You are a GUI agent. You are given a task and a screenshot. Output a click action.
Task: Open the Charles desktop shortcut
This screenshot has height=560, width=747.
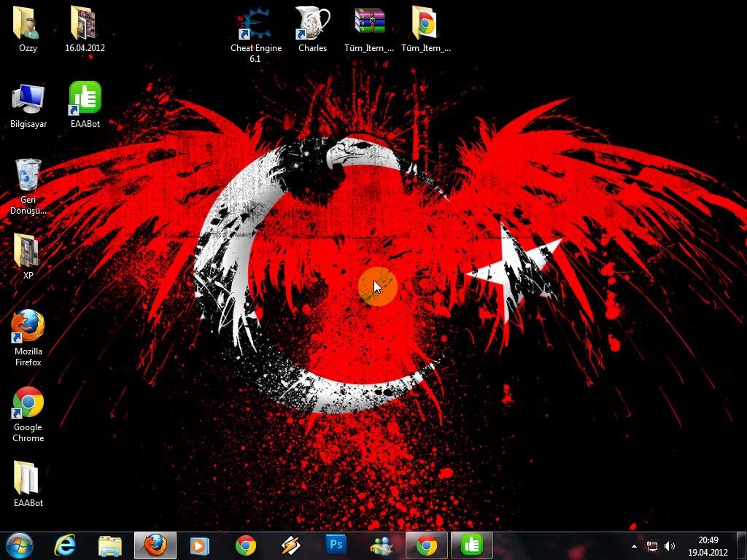[x=312, y=28]
